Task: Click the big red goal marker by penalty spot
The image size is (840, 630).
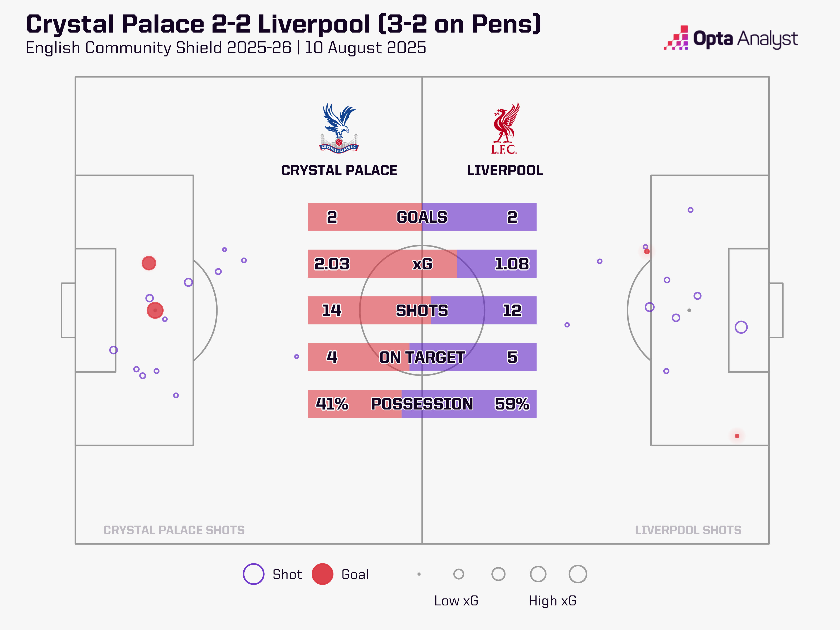Action: 155,310
